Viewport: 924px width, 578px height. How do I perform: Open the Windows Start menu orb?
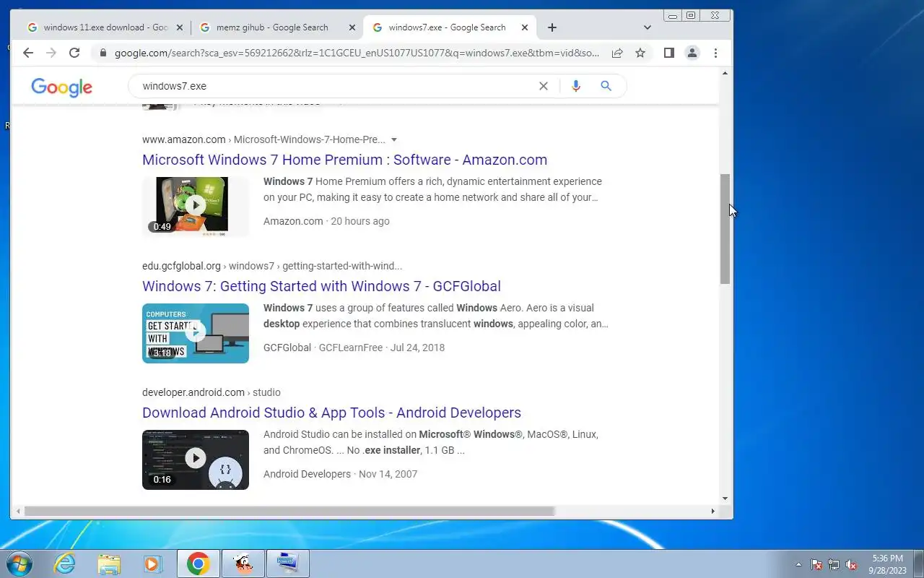(x=19, y=564)
